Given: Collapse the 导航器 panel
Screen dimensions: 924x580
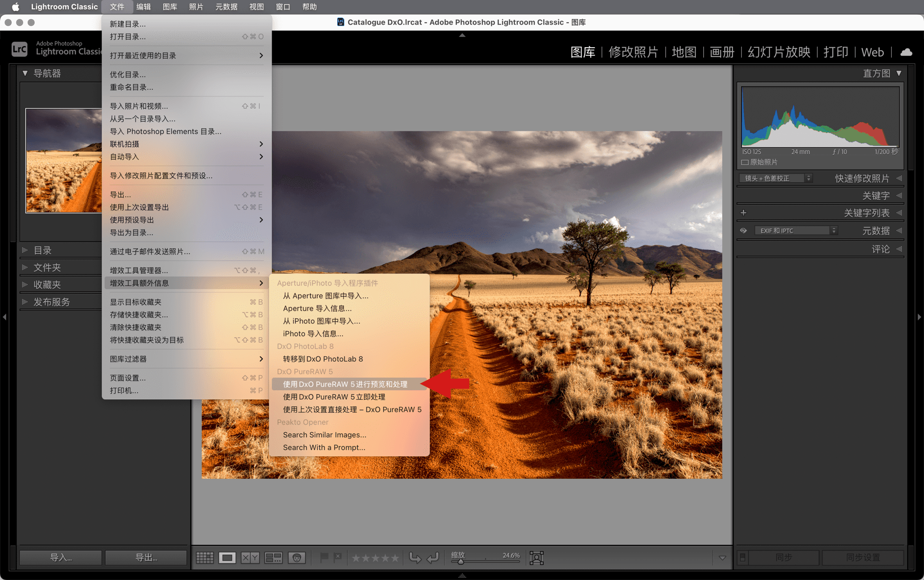Looking at the screenshot, I should 25,73.
